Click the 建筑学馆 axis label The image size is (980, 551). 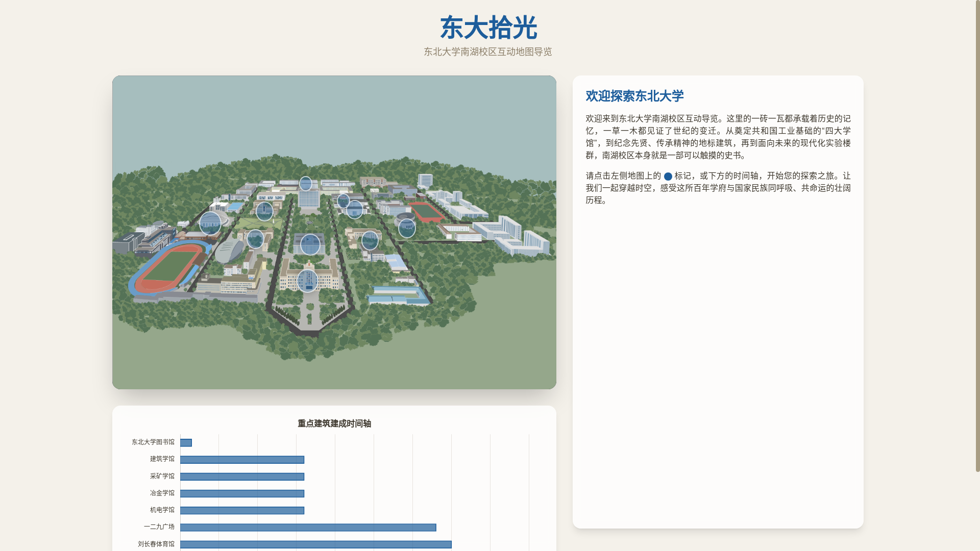(x=162, y=459)
